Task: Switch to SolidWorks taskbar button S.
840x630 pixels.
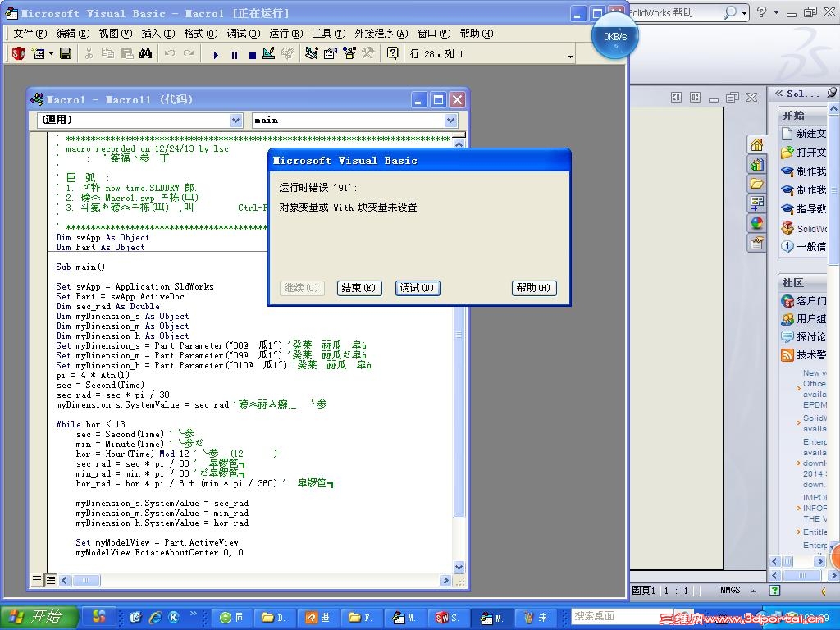Action: pyautogui.click(x=447, y=618)
